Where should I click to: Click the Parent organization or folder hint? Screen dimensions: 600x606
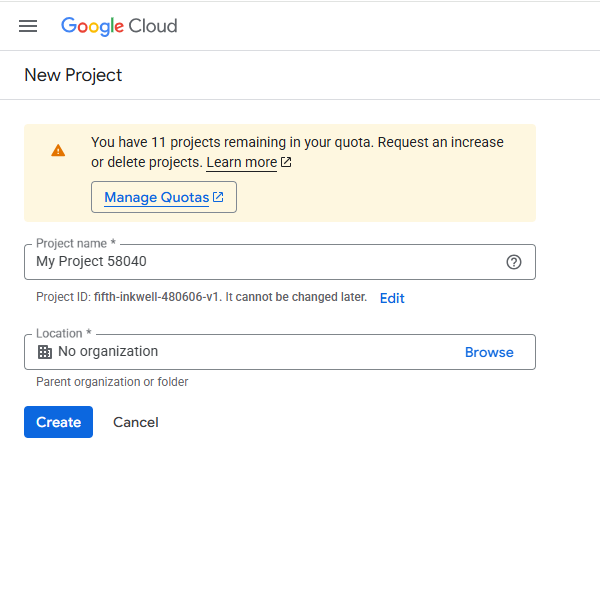[112, 382]
